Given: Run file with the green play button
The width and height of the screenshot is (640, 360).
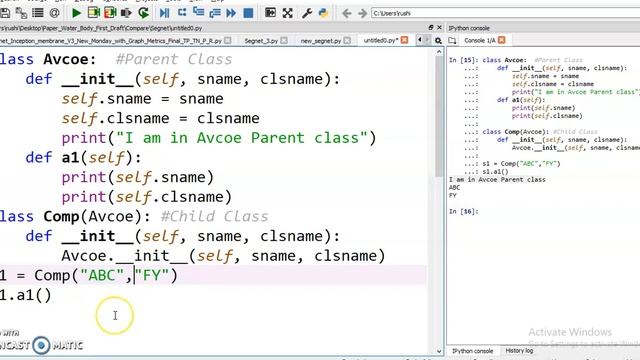Looking at the screenshot, I should 76,13.
